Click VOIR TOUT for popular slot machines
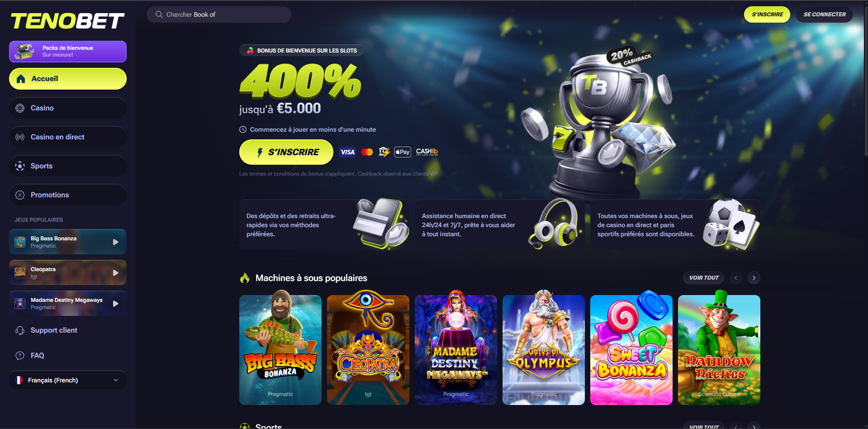The height and width of the screenshot is (429, 868). click(x=704, y=278)
